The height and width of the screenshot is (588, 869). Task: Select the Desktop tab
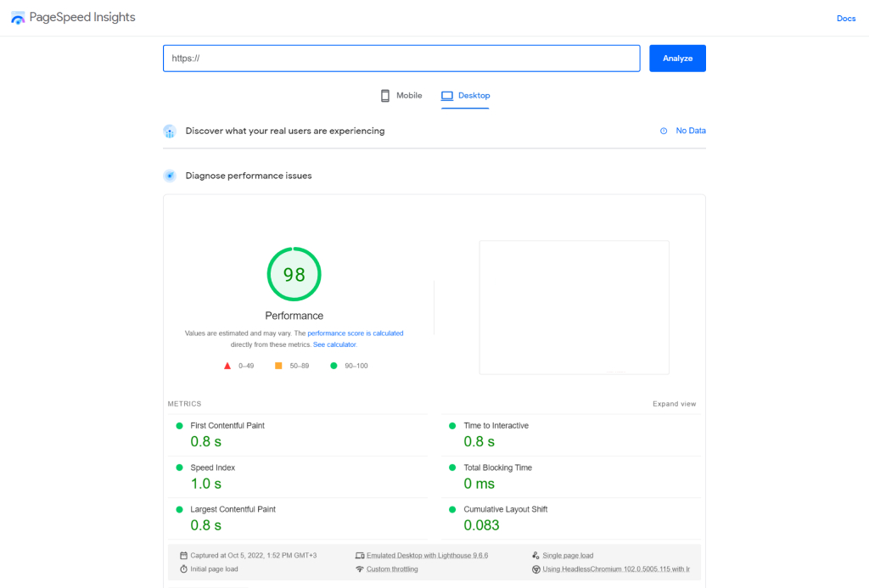(x=474, y=96)
